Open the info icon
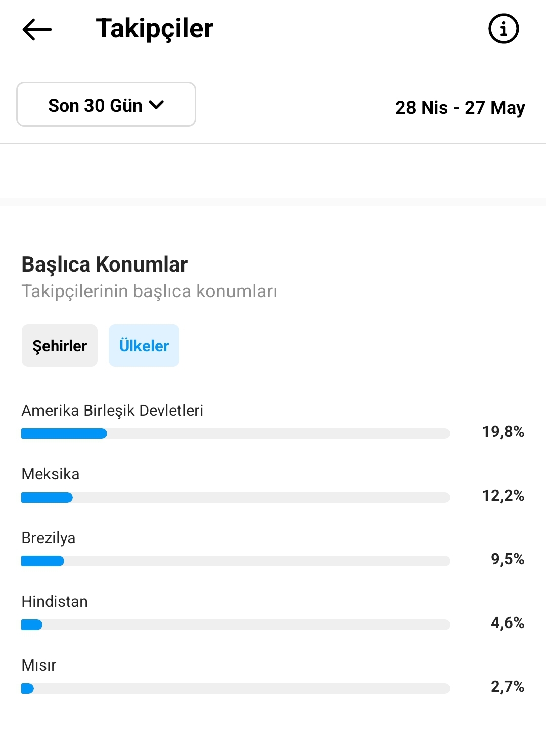Viewport: 546px width, 756px height. click(504, 29)
